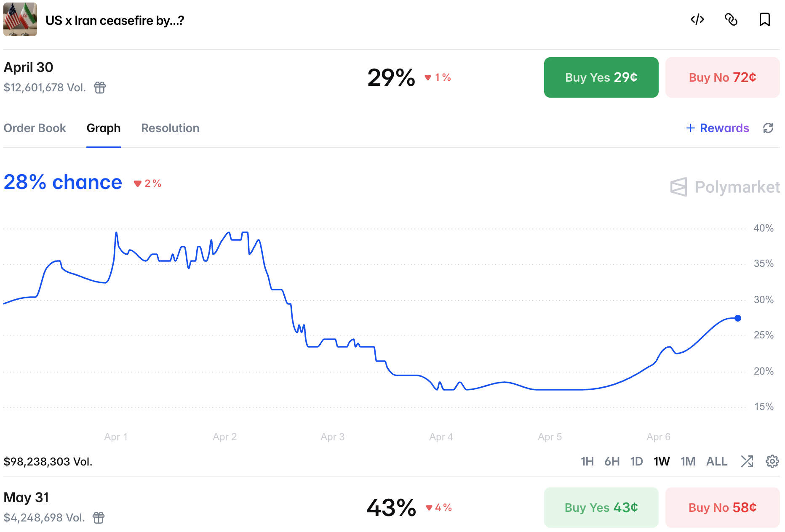Click the Rewards link

(718, 128)
